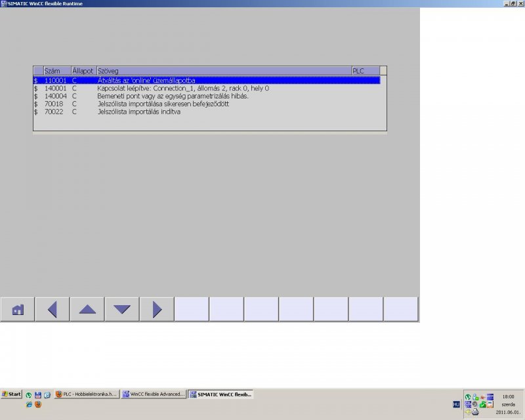This screenshot has width=525, height=420.
Task: Click the 18:00 taskbar clock
Action: coord(508,397)
